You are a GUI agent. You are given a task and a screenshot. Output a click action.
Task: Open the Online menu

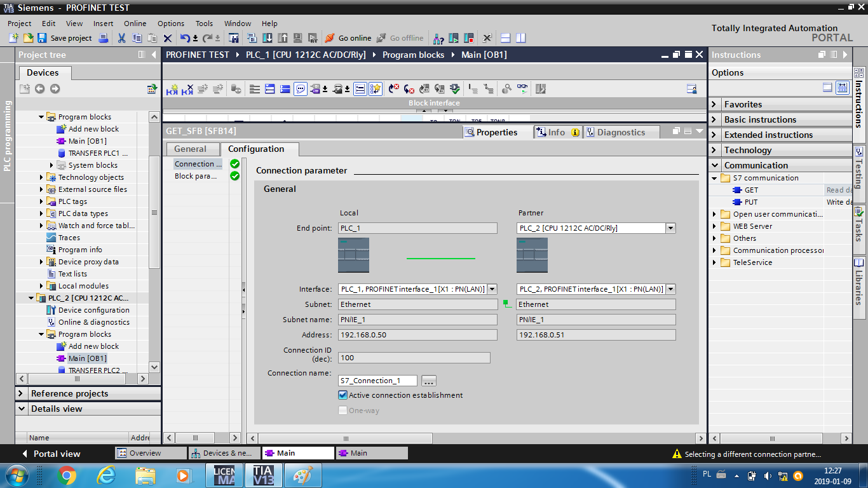pos(135,24)
